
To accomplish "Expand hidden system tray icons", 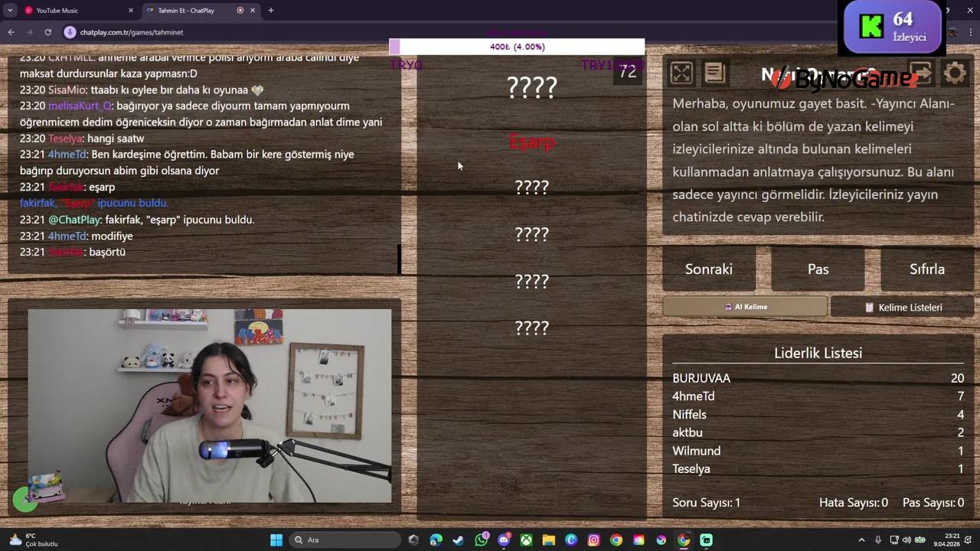I will coord(862,540).
